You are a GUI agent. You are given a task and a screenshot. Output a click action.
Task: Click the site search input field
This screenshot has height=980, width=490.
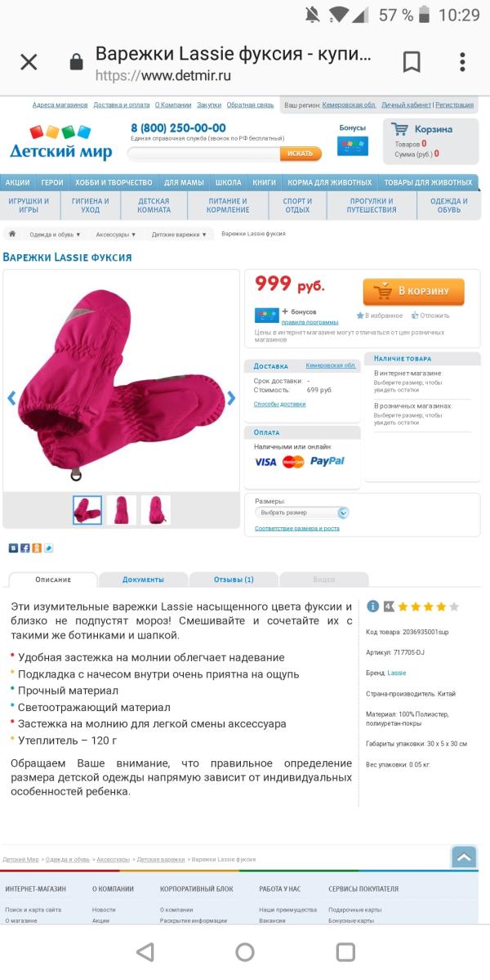click(204, 153)
